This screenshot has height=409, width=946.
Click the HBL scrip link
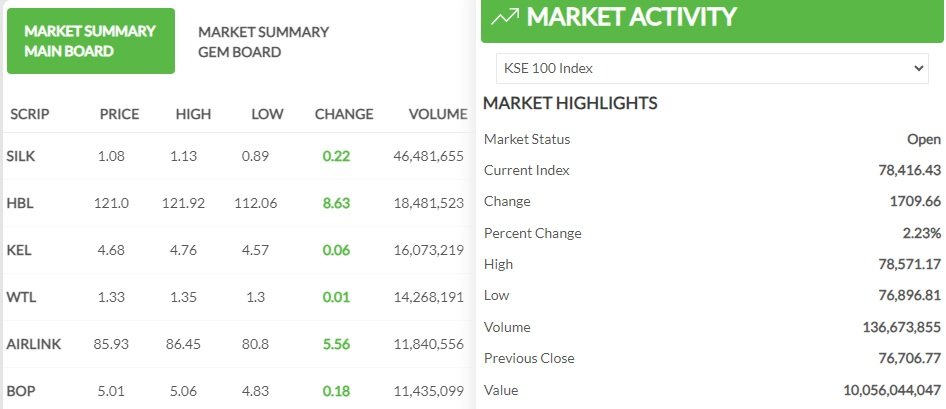pyautogui.click(x=19, y=203)
